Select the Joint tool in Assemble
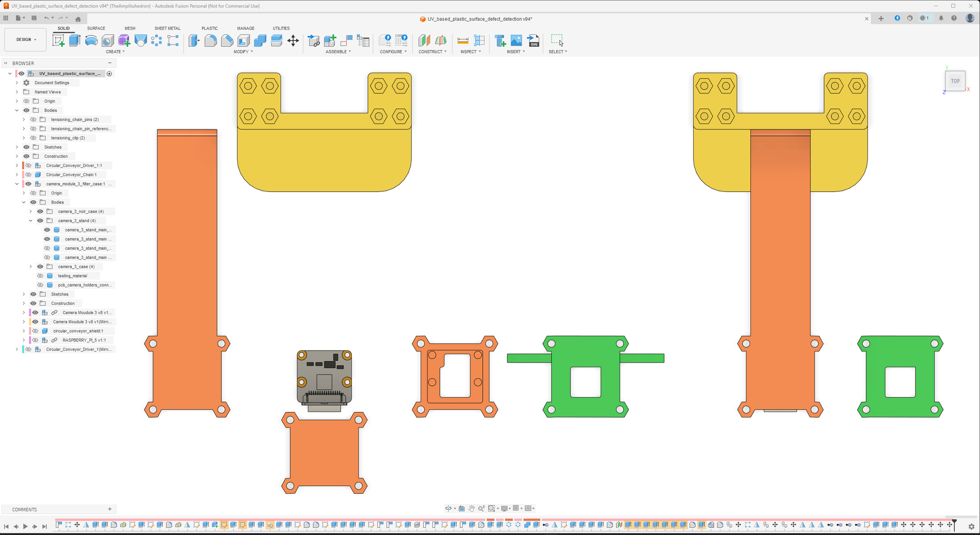The height and width of the screenshot is (535, 980). pyautogui.click(x=346, y=40)
